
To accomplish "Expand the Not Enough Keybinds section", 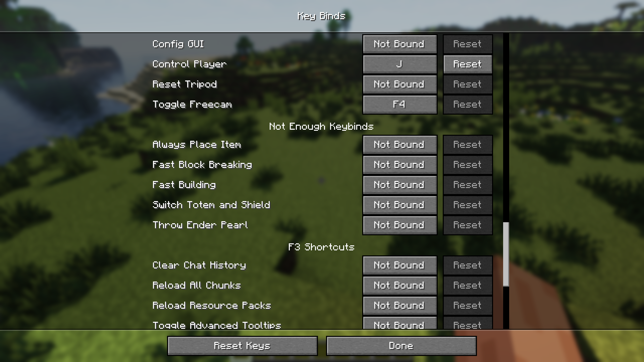I will [x=322, y=126].
